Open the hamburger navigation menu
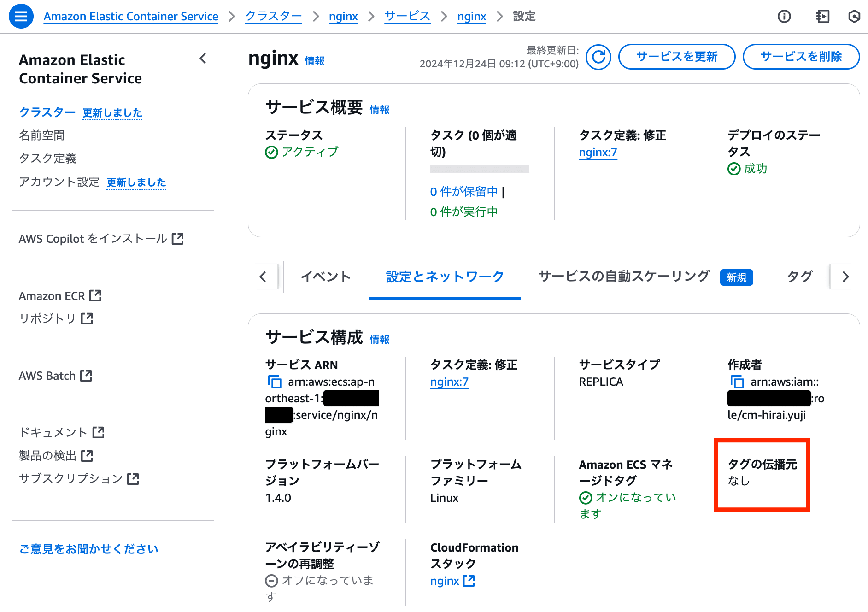Image resolution: width=868 pixels, height=612 pixels. click(x=21, y=16)
